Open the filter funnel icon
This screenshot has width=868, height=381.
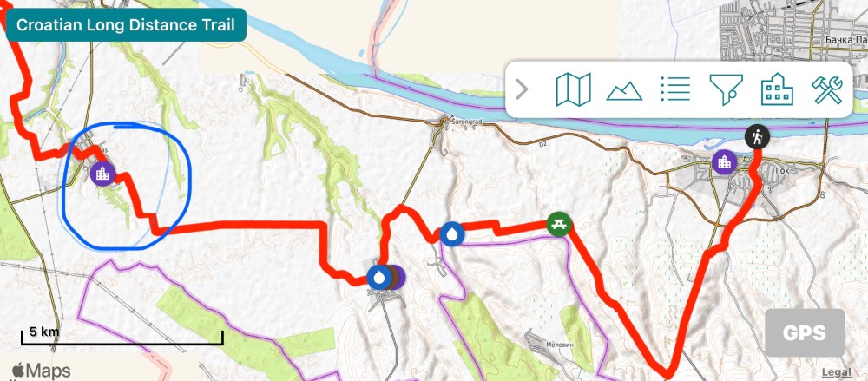[726, 89]
